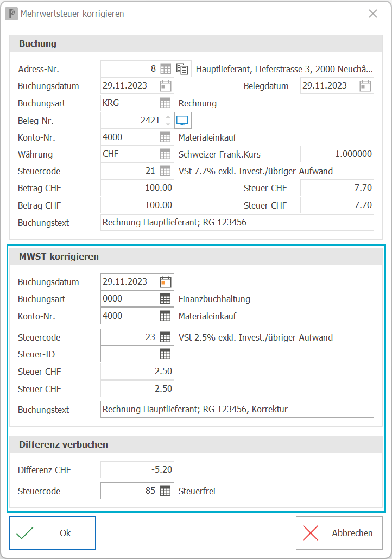This screenshot has height=559, width=392.
Task: Click the 'Rechnung' description next to KRG
Action: pos(198,103)
